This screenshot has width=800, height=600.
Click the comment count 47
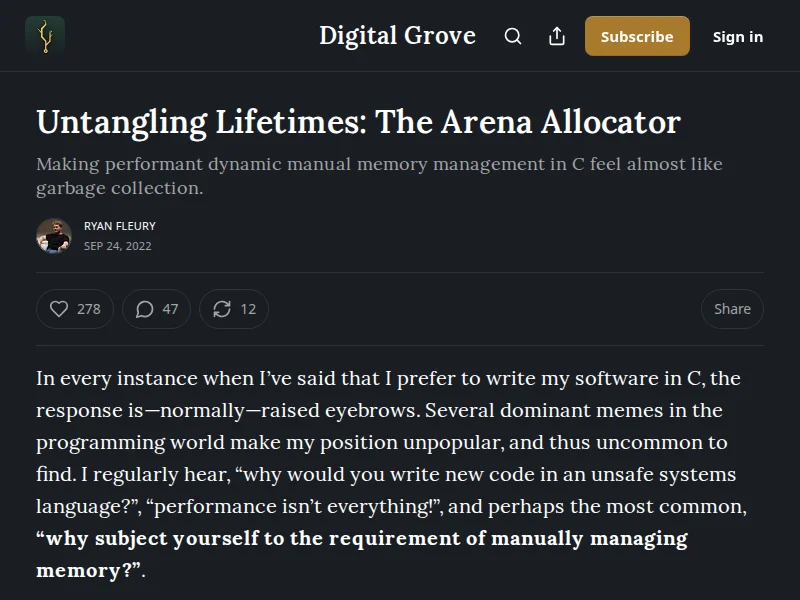(x=170, y=309)
